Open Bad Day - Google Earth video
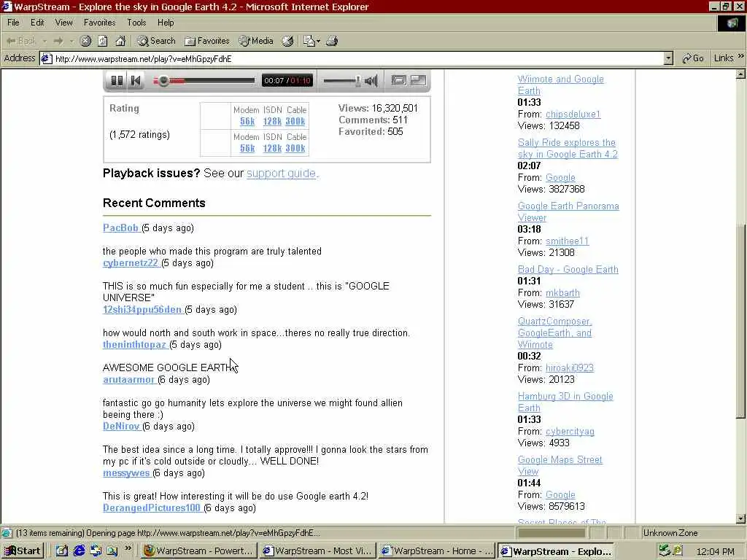The image size is (747, 560). click(x=568, y=270)
